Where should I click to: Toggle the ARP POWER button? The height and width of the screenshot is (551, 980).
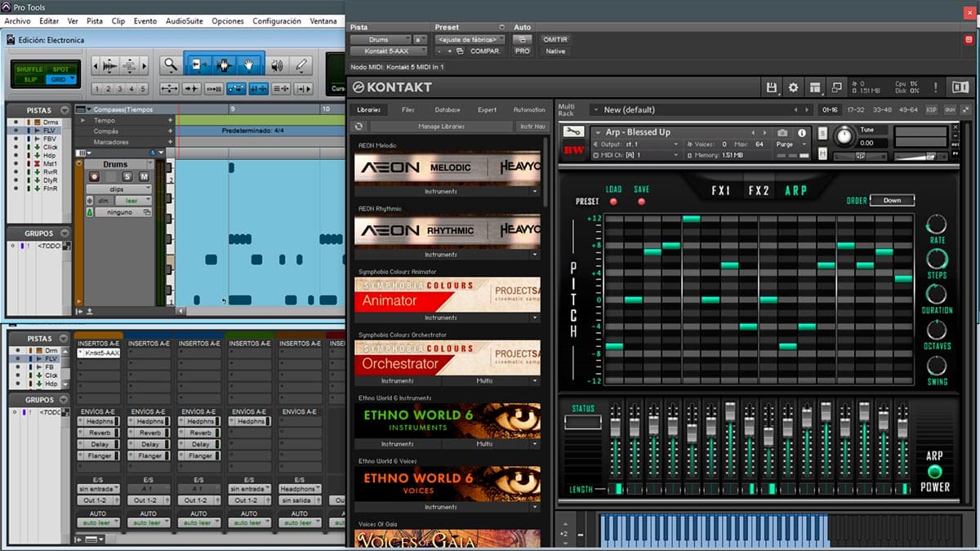935,472
